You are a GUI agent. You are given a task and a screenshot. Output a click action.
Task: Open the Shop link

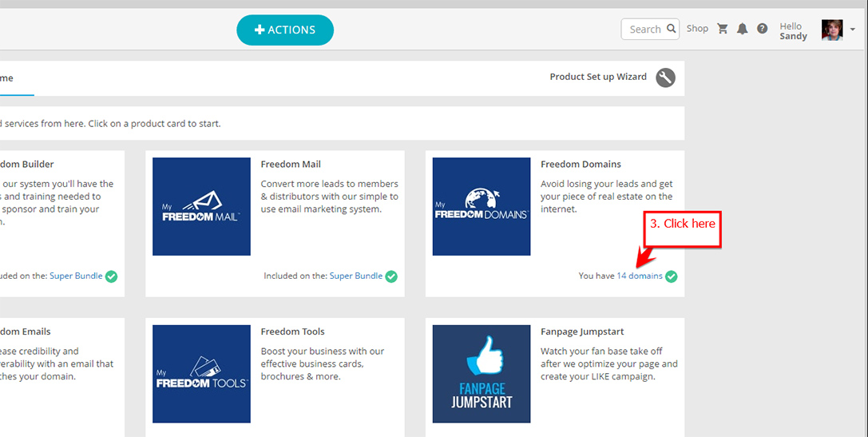coord(697,28)
